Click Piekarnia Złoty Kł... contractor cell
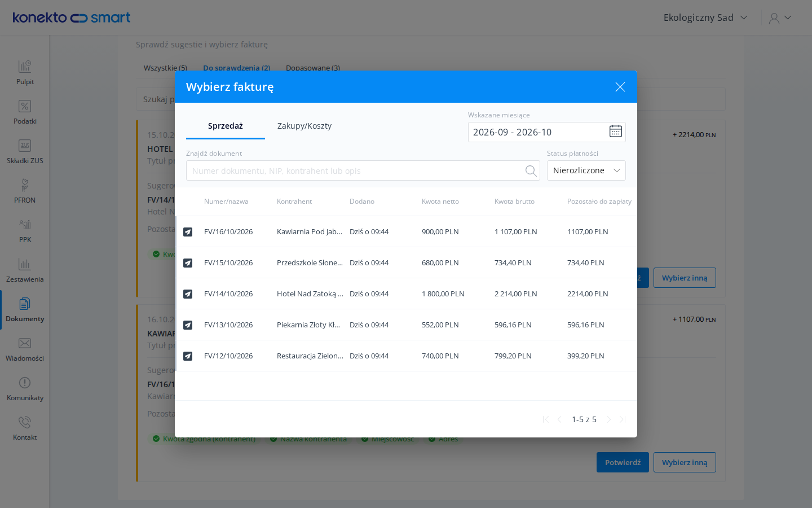The image size is (812, 508). (308, 325)
